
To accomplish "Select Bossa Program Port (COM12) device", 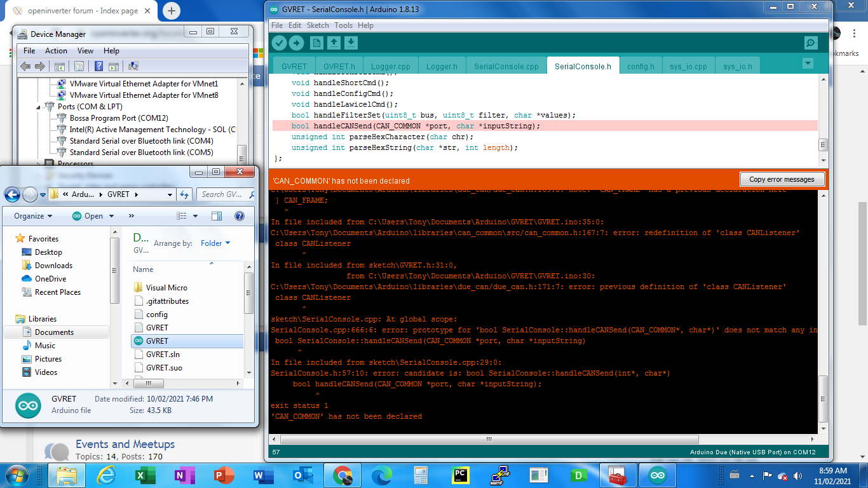I will (119, 118).
